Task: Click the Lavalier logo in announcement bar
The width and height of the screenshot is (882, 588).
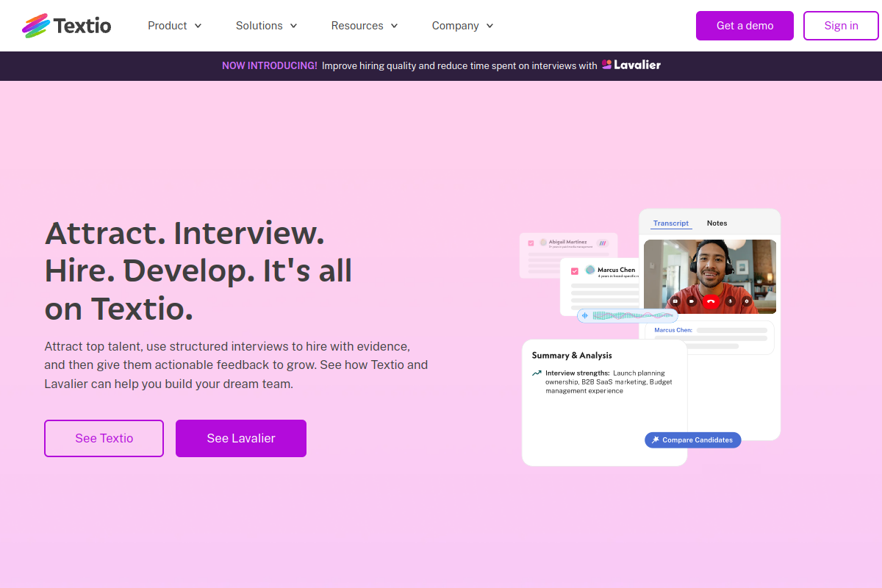Action: click(x=631, y=65)
